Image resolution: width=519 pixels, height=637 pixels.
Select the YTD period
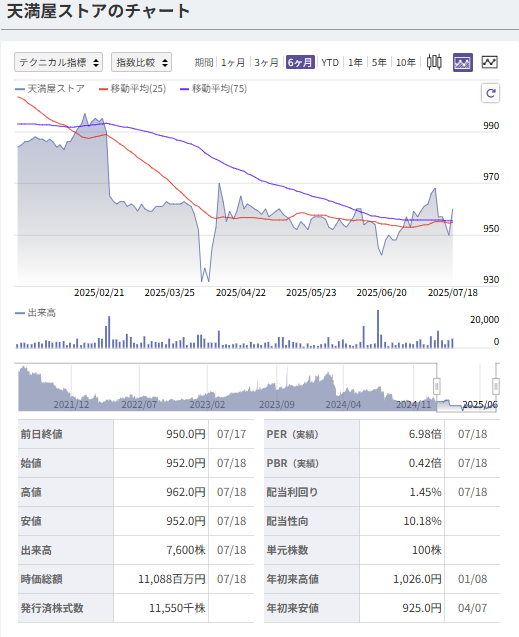pyautogui.click(x=330, y=63)
